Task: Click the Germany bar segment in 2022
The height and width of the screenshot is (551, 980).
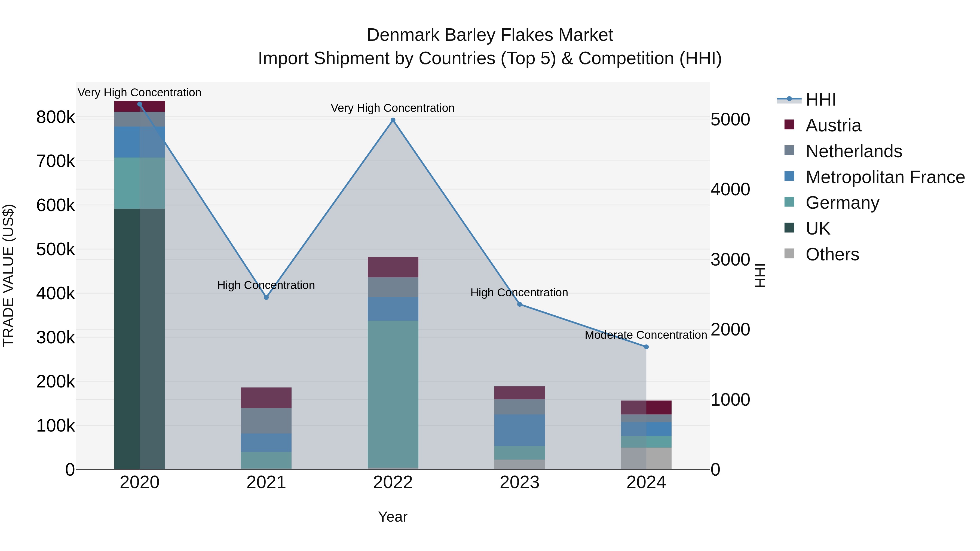Action: coord(393,394)
